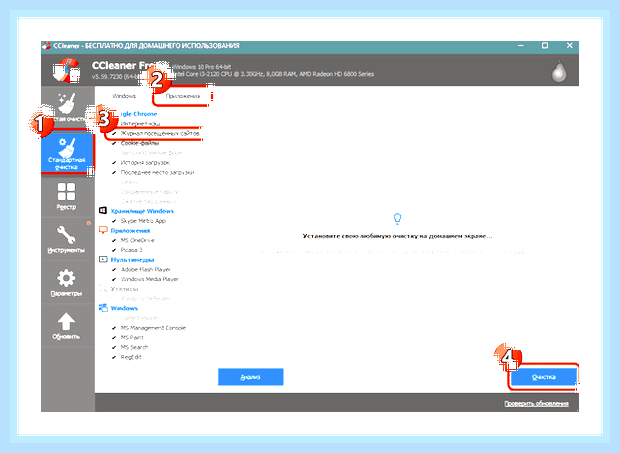Viewport: 620px width, 453px height.
Task: Toggle MS Management Console checkbox
Action: click(x=114, y=328)
